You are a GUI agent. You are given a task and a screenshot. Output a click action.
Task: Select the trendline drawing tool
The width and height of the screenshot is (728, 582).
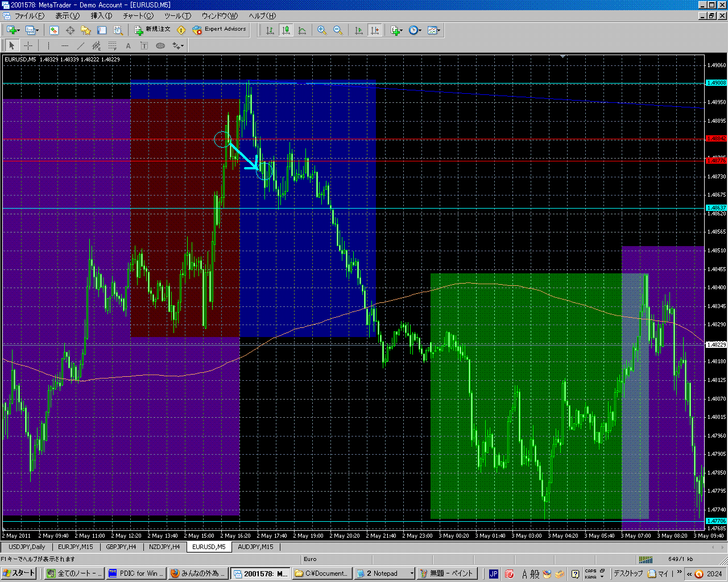(80, 45)
